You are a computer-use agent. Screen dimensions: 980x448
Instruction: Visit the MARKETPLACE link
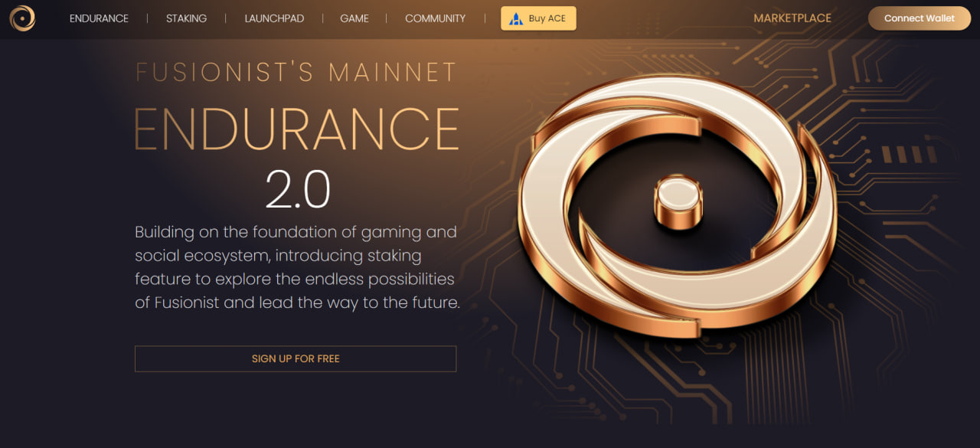[x=792, y=18]
